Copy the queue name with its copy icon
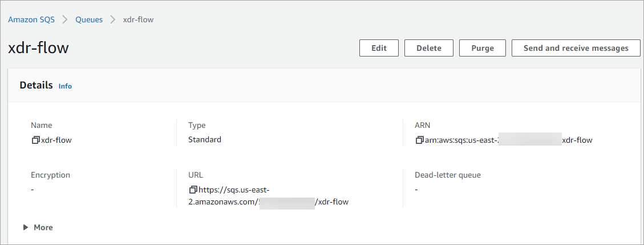Image resolution: width=644 pixels, height=245 pixels. 36,140
